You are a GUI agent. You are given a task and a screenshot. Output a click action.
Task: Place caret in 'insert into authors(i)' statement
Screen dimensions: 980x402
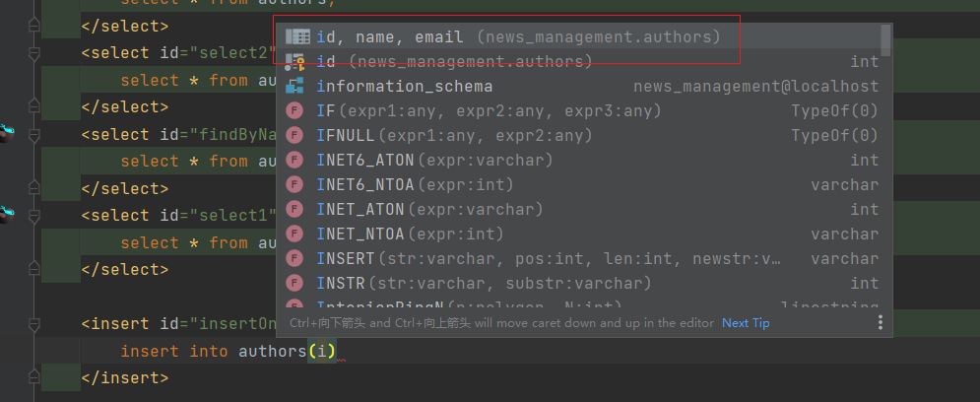tap(229, 352)
